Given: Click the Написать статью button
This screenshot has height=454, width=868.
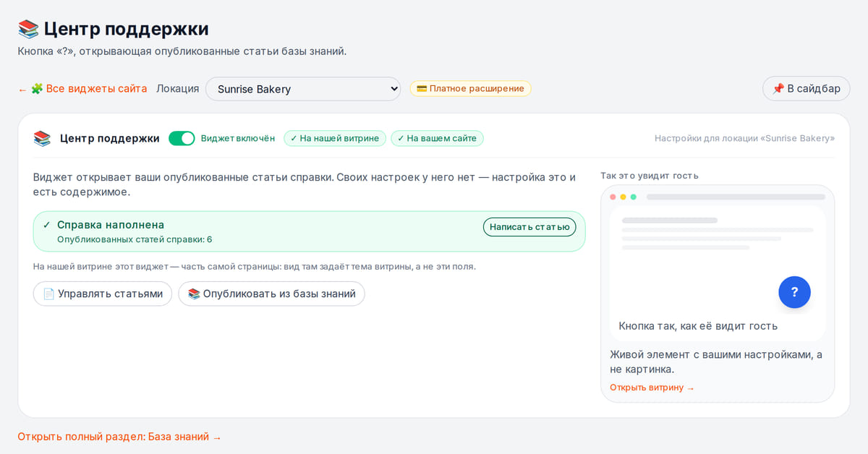Looking at the screenshot, I should coord(529,227).
